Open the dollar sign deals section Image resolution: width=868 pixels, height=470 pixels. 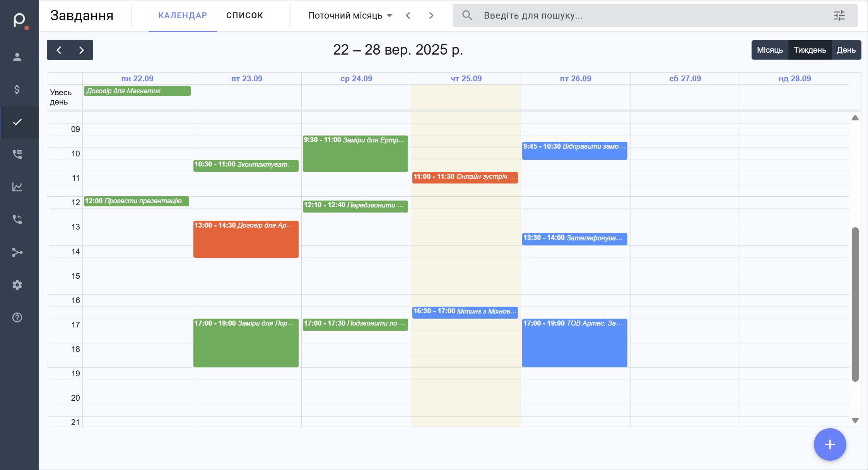coord(17,89)
